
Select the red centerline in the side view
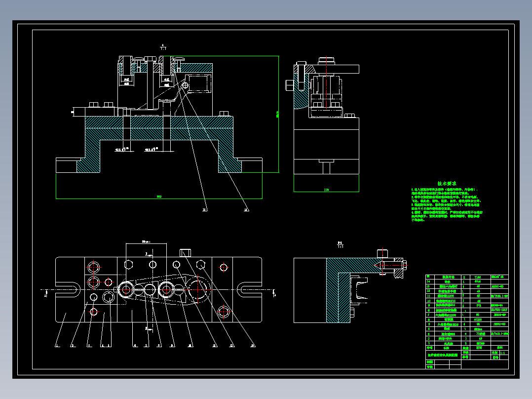tap(326, 83)
